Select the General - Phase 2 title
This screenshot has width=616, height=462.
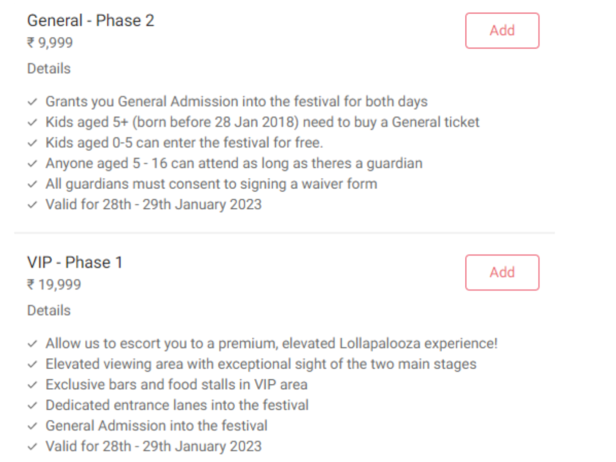[91, 20]
